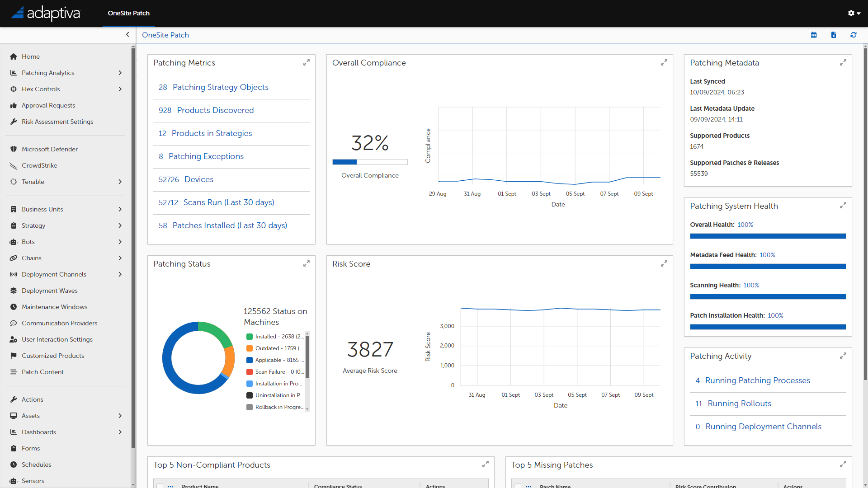The image size is (868, 488).
Task: Click the Excel export icon
Action: [834, 35]
